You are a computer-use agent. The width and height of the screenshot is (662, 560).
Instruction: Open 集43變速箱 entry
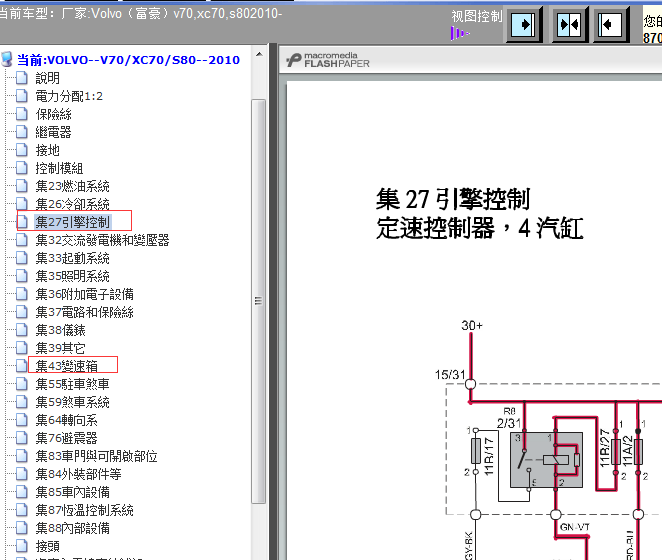pyautogui.click(x=66, y=366)
